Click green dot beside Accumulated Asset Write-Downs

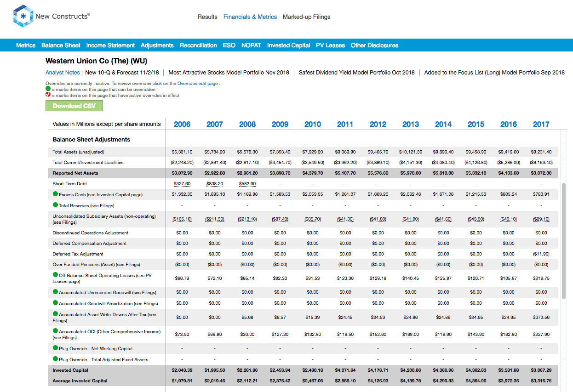point(55,314)
